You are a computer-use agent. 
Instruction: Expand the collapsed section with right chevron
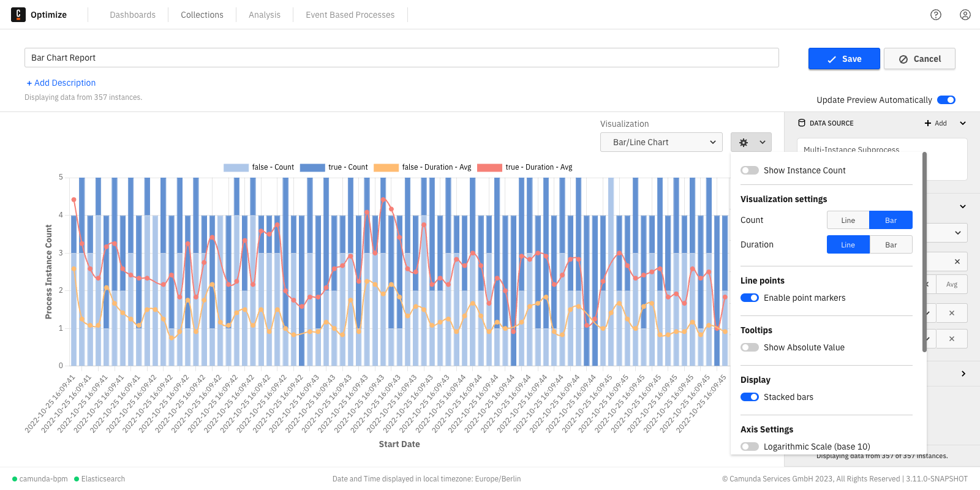click(x=963, y=374)
